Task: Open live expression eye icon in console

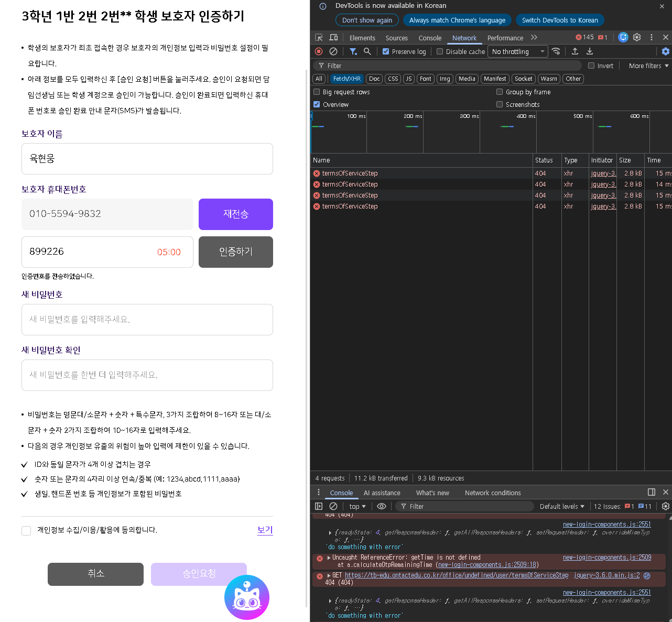Action: [382, 506]
